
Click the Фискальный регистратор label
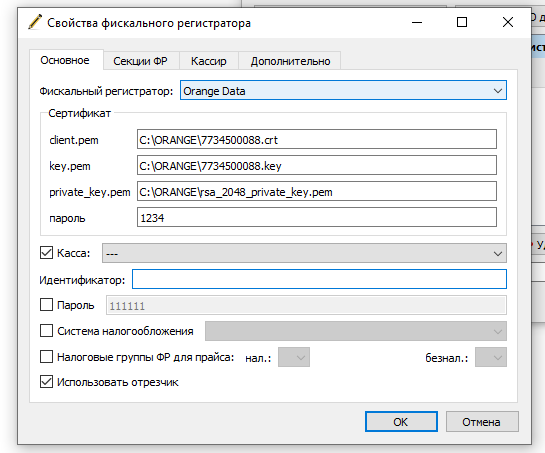[x=106, y=91]
